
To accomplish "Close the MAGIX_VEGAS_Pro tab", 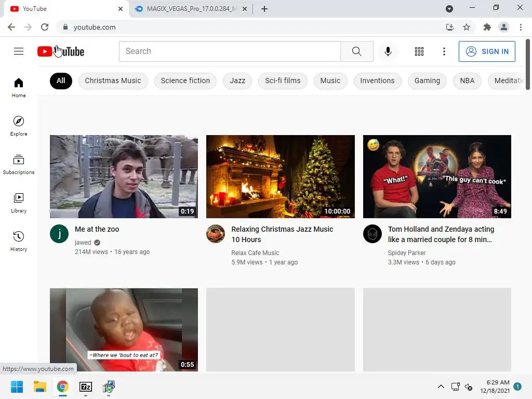I will pos(245,9).
